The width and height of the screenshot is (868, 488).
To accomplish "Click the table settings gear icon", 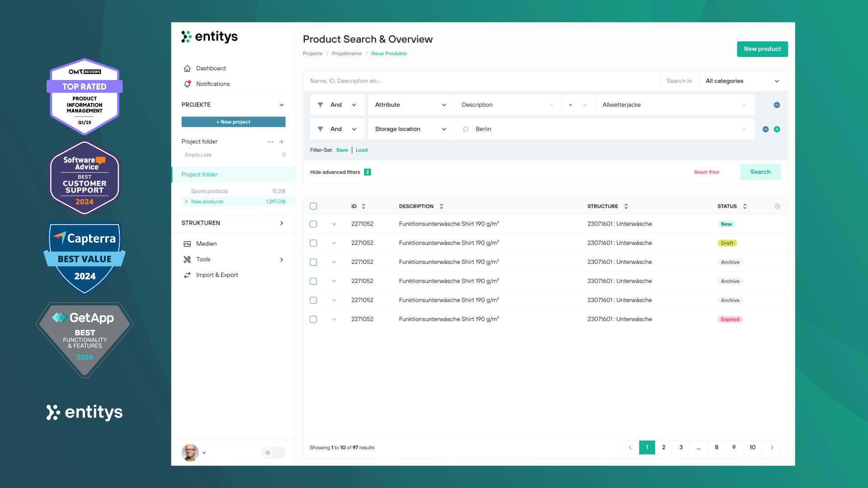I will click(777, 206).
